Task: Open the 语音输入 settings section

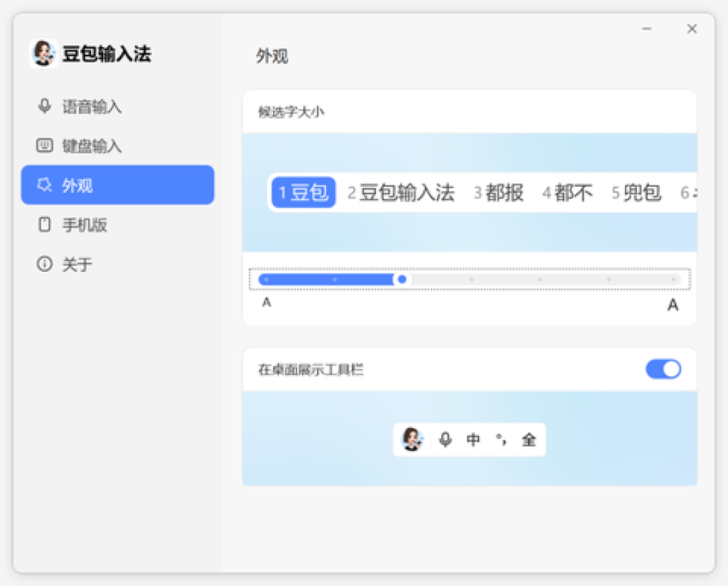Action: 117,107
